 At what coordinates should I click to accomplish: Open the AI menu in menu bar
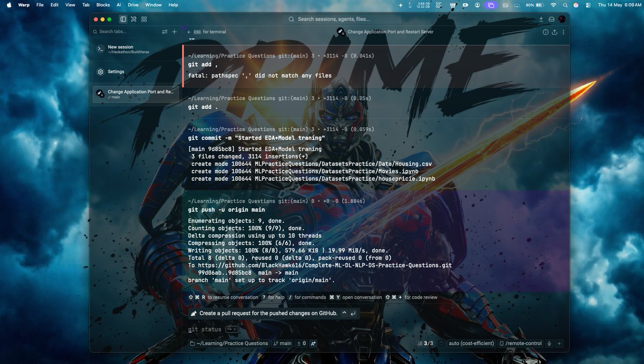(x=119, y=5)
